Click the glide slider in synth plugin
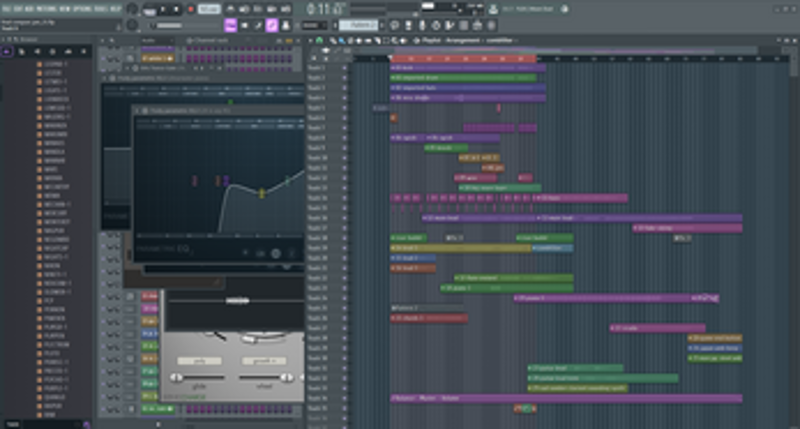The height and width of the screenshot is (429, 800). 198,377
